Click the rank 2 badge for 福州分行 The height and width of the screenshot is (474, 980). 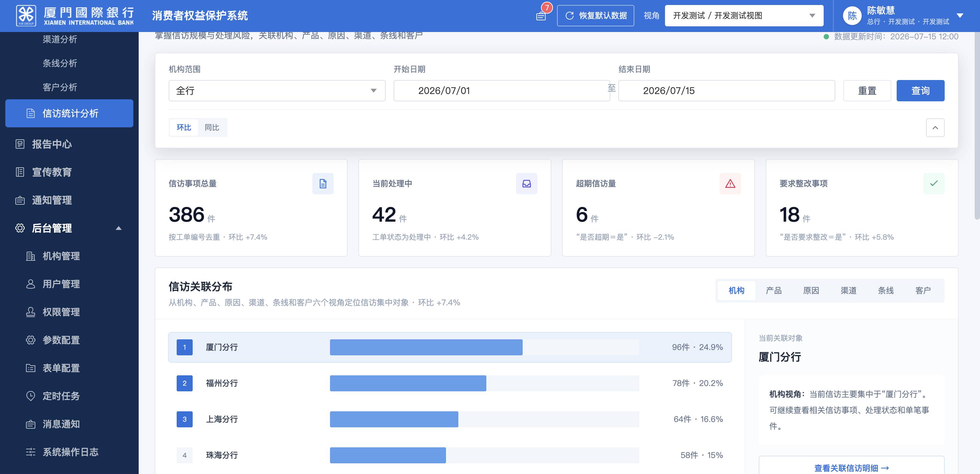click(x=185, y=383)
